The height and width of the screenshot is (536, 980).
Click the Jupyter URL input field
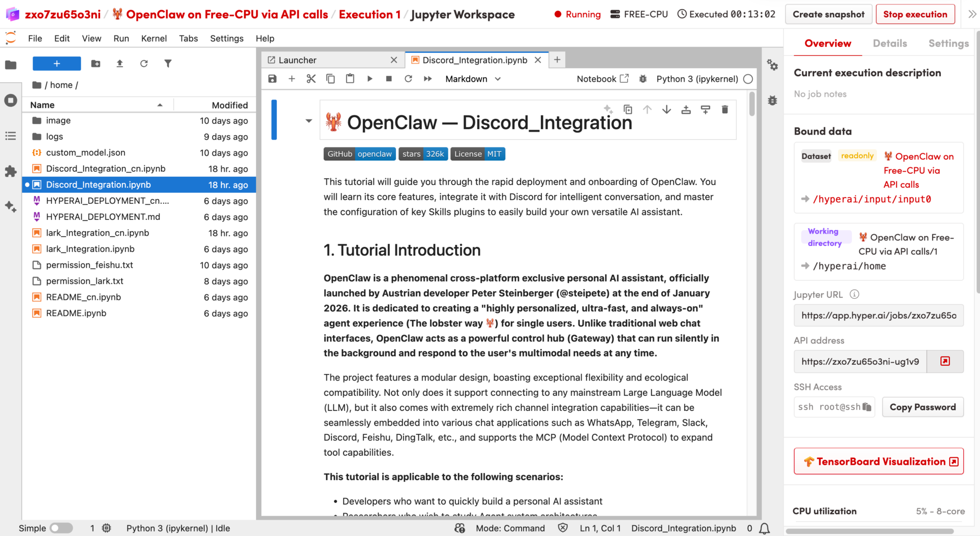tap(878, 315)
